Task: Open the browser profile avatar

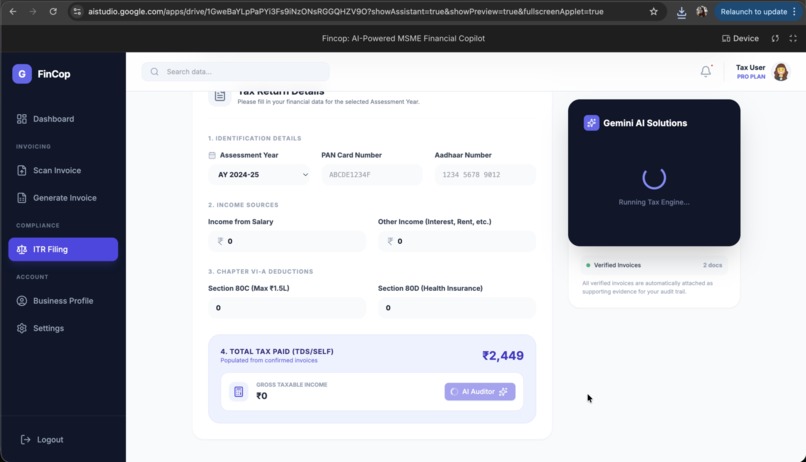Action: pos(702,11)
